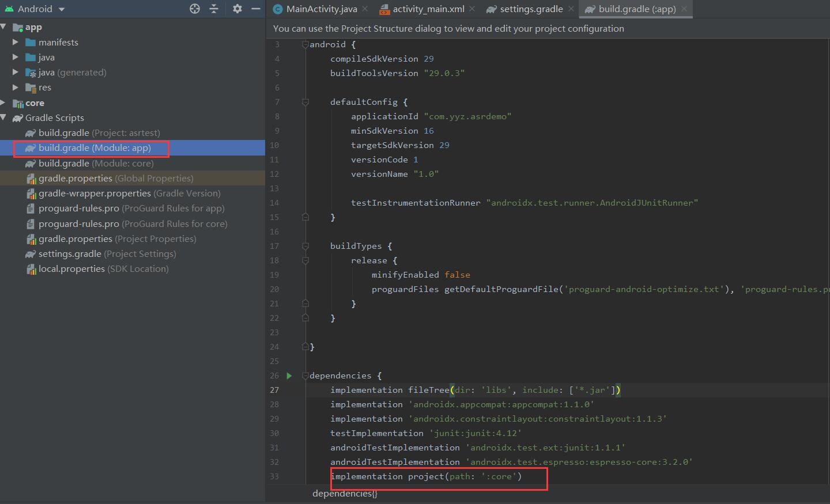Click local.properties file icon
The image size is (830, 504).
tap(31, 269)
